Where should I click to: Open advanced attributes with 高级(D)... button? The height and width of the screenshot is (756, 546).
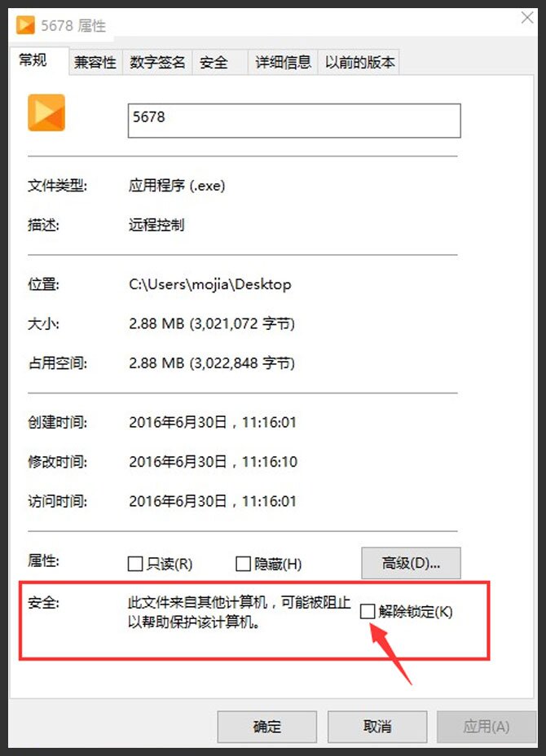click(411, 563)
